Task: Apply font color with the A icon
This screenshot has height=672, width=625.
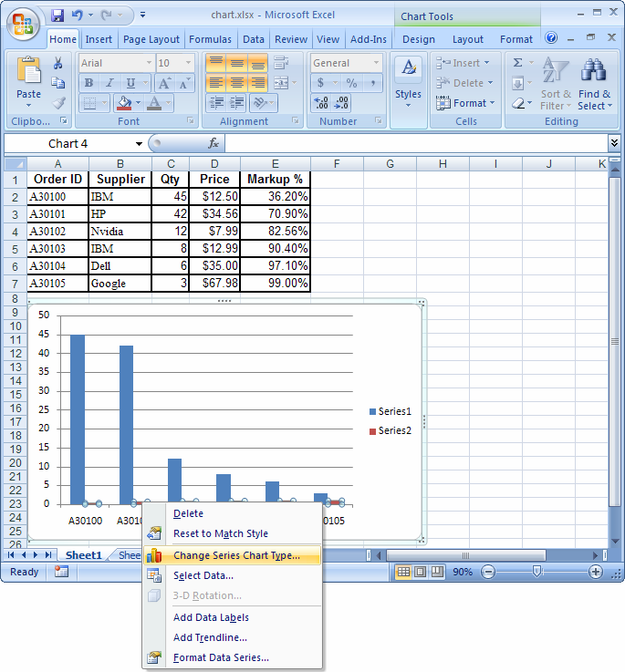Action: point(154,103)
